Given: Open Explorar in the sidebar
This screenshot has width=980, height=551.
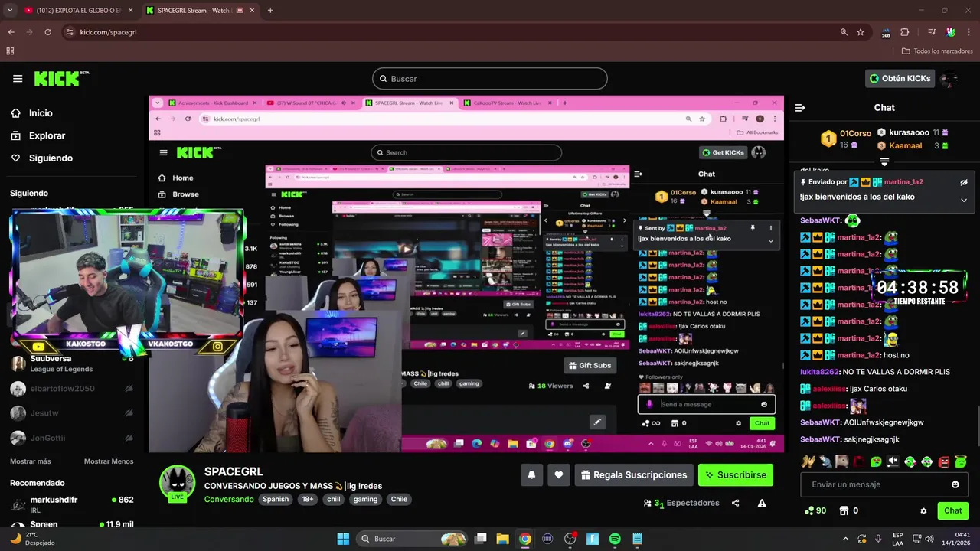Looking at the screenshot, I should tap(47, 135).
